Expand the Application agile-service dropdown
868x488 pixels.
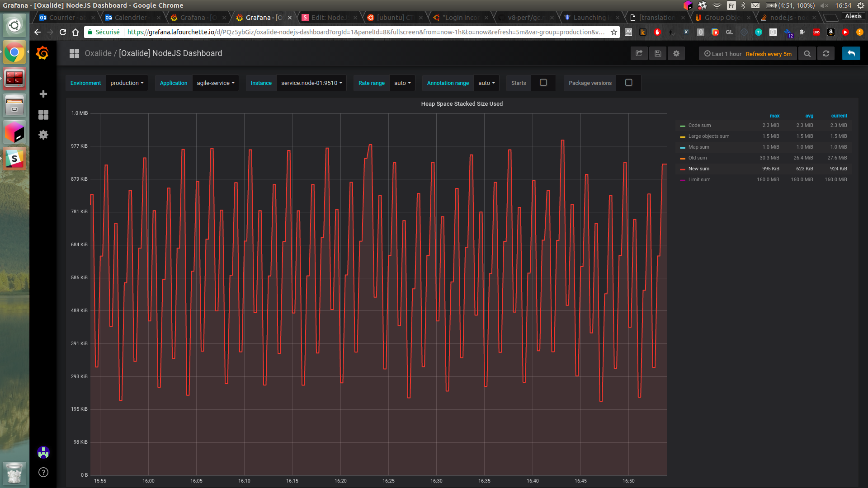(x=216, y=83)
